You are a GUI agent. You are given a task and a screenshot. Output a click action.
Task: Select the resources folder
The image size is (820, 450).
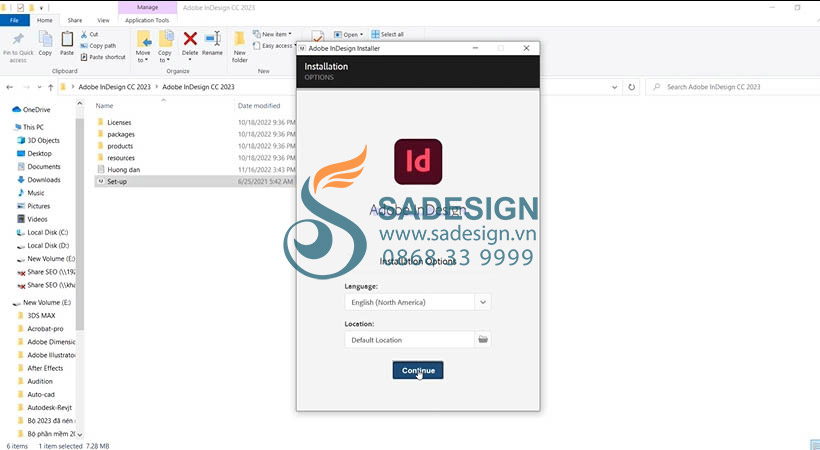(x=121, y=158)
